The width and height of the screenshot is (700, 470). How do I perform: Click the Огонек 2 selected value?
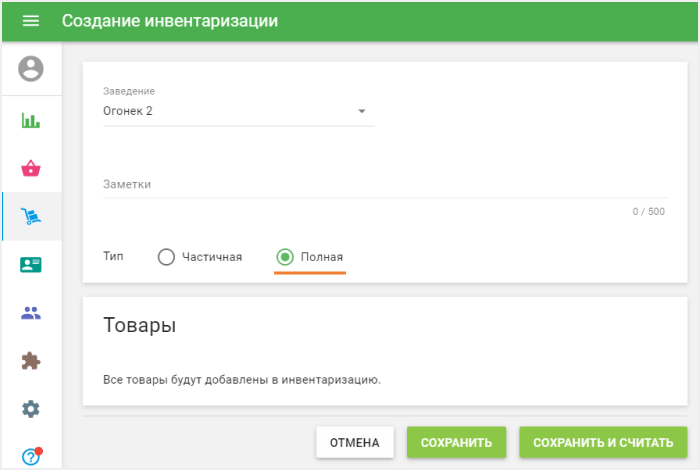pos(128,111)
